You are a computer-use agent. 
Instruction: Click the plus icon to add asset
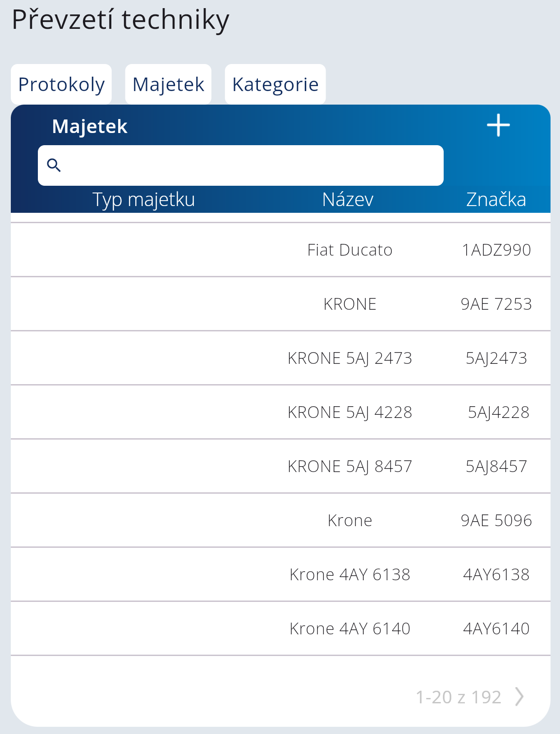point(498,125)
